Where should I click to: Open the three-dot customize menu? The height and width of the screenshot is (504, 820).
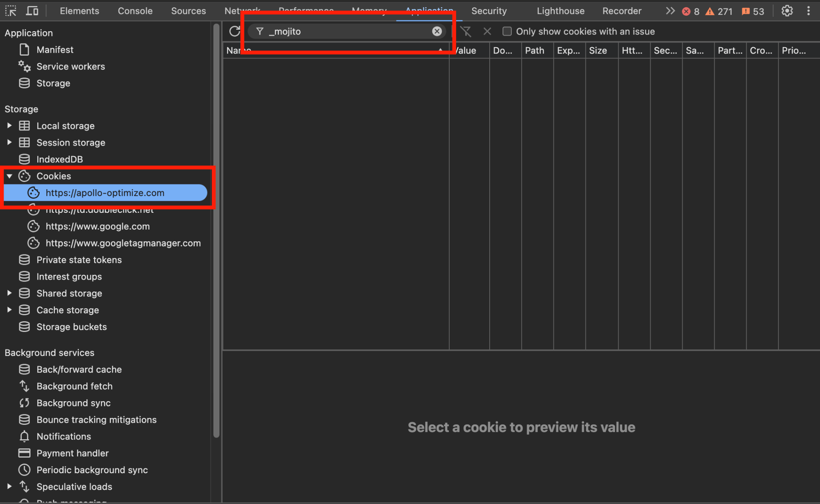click(x=809, y=11)
